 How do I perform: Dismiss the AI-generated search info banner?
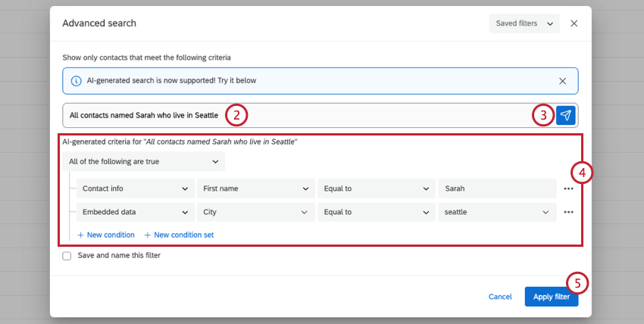pos(562,80)
